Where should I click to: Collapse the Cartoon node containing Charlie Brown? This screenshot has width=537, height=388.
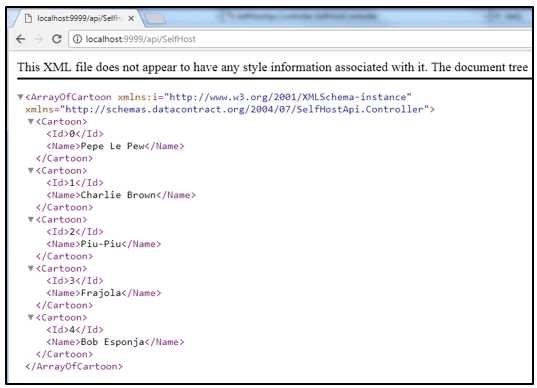(31, 171)
